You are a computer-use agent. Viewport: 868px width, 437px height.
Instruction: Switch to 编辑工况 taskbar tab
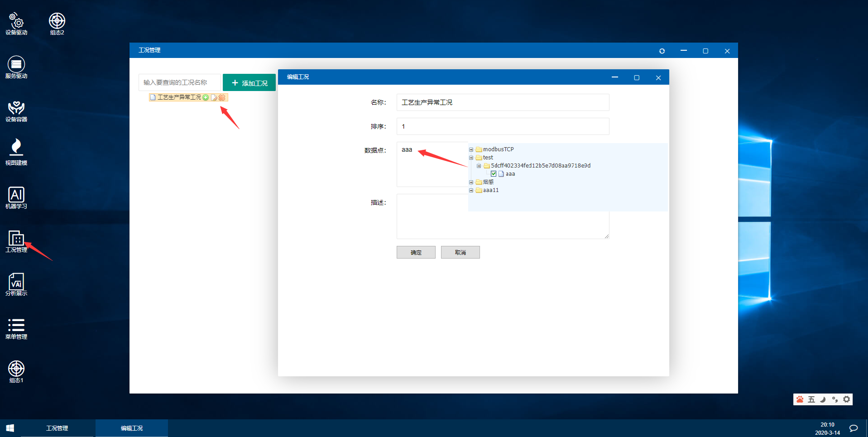132,428
